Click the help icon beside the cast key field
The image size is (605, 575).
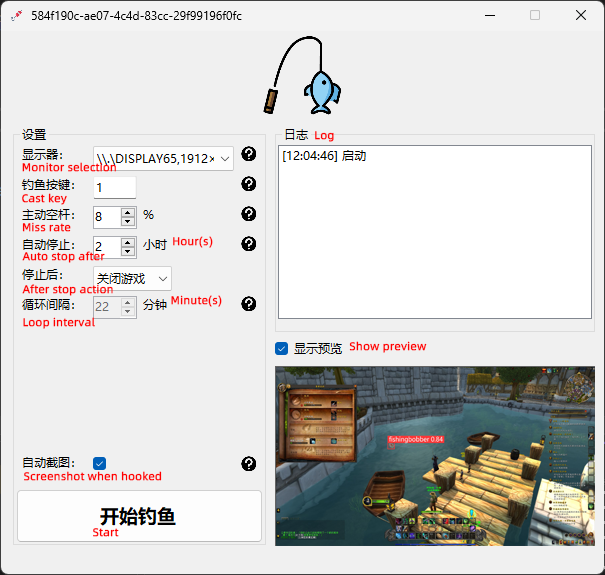click(x=249, y=184)
